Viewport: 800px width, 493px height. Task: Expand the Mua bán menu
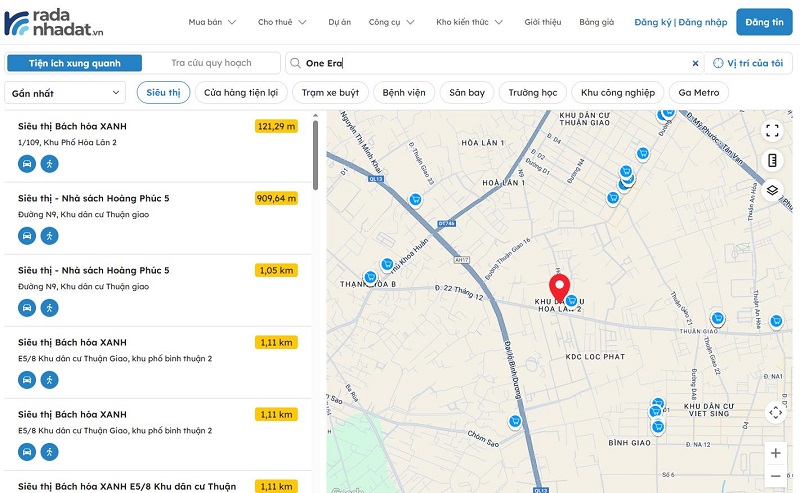click(212, 21)
